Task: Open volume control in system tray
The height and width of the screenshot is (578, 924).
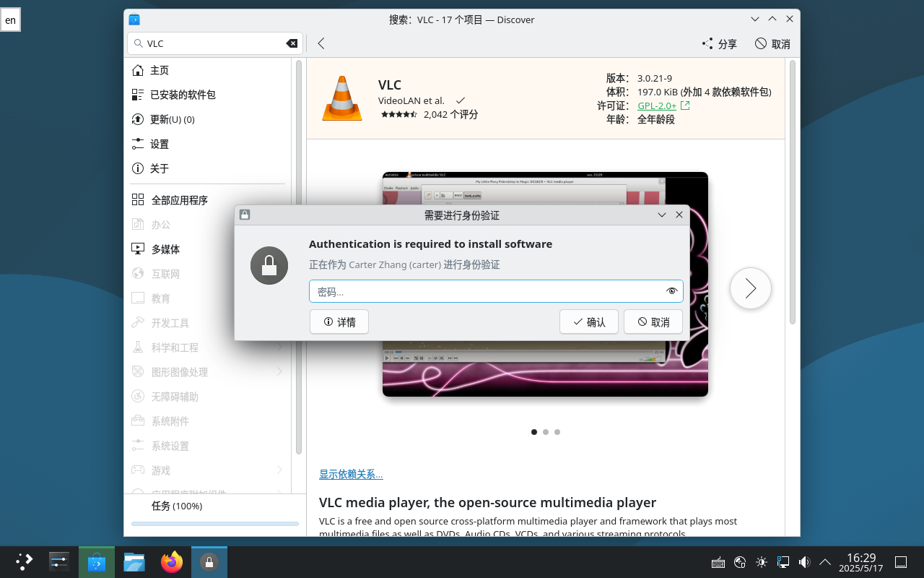Action: tap(804, 562)
